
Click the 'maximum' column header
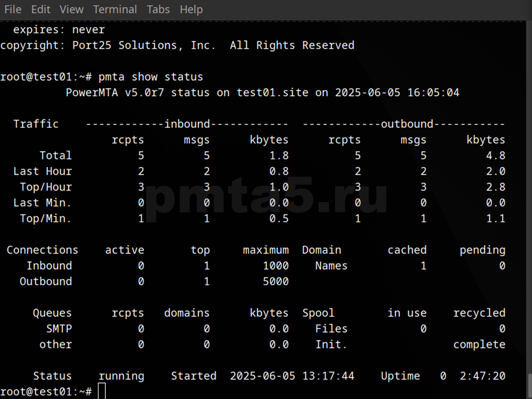pos(265,250)
